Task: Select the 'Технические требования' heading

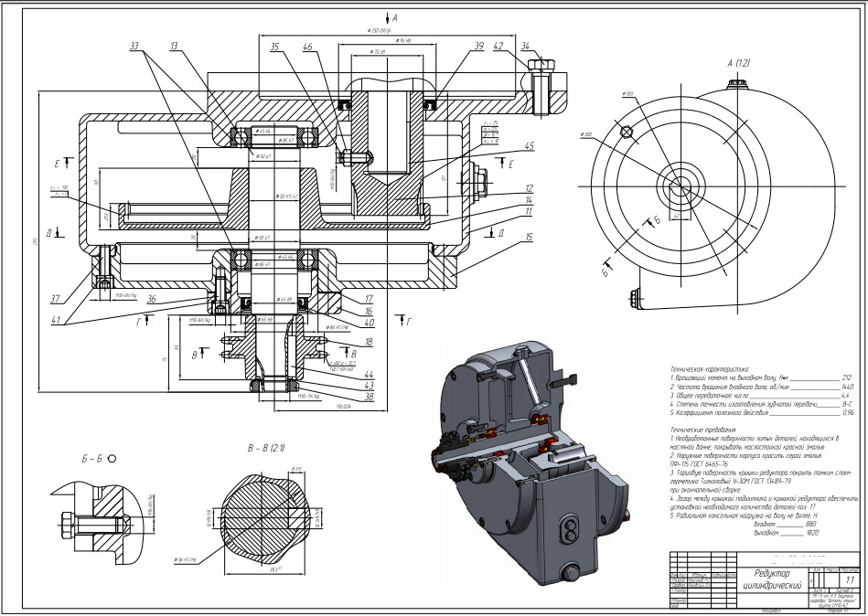Action: tap(705, 426)
